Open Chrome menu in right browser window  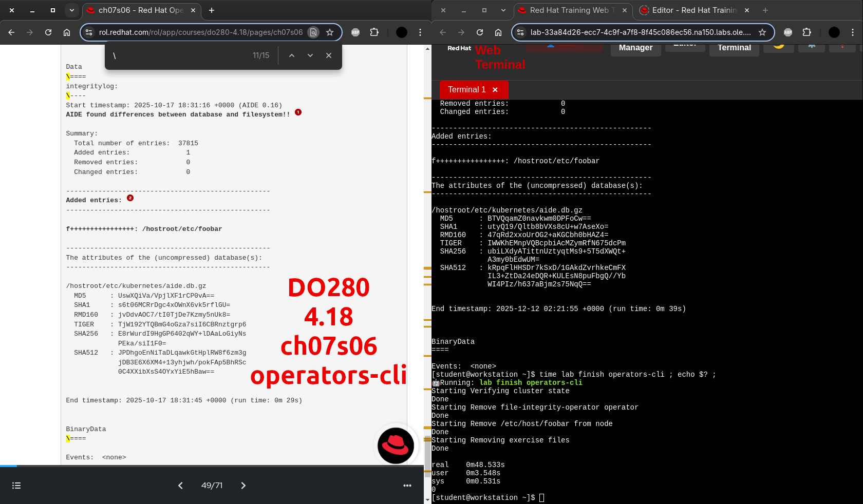pyautogui.click(x=853, y=32)
